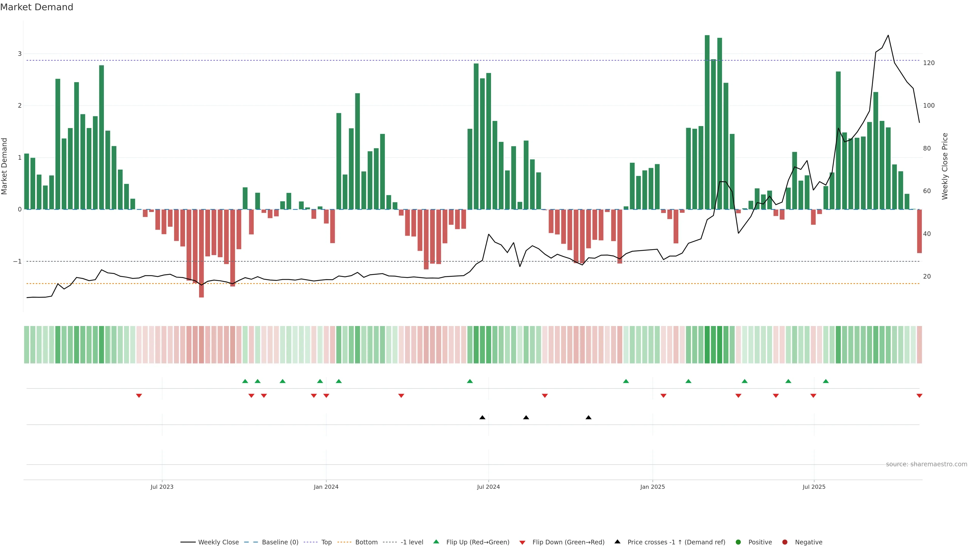This screenshot has height=551, width=980.
Task: Click the first black price-cross triangle marker
Action: tap(482, 418)
